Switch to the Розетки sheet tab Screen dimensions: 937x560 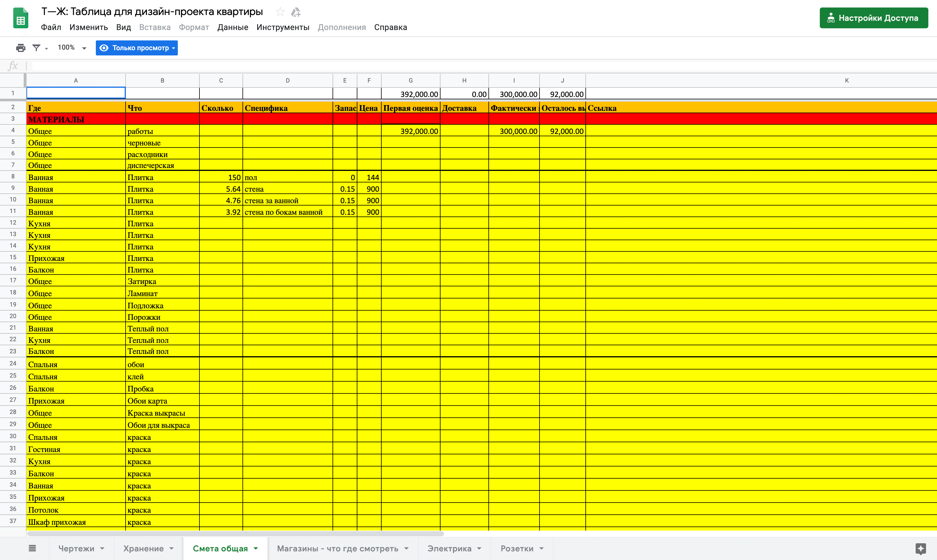point(517,548)
